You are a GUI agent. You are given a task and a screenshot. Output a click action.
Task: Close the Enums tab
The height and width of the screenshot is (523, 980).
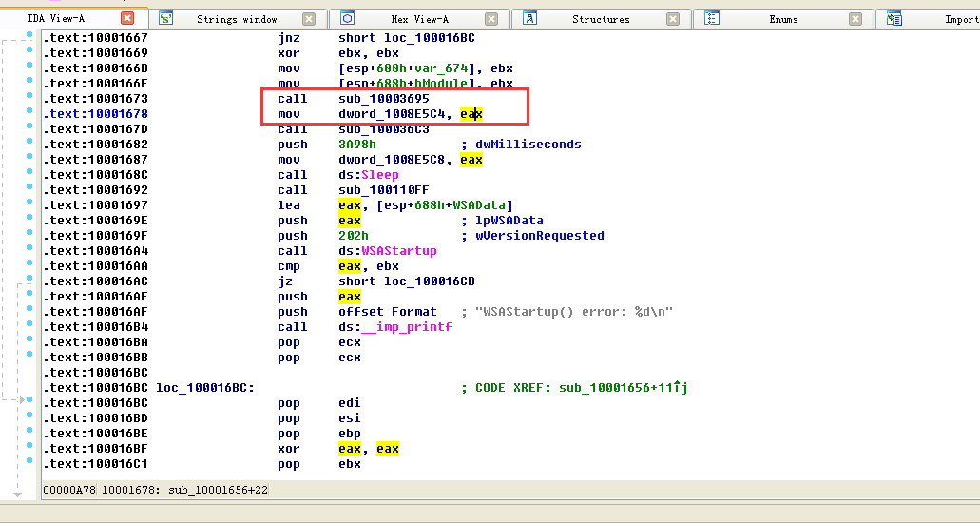click(855, 19)
